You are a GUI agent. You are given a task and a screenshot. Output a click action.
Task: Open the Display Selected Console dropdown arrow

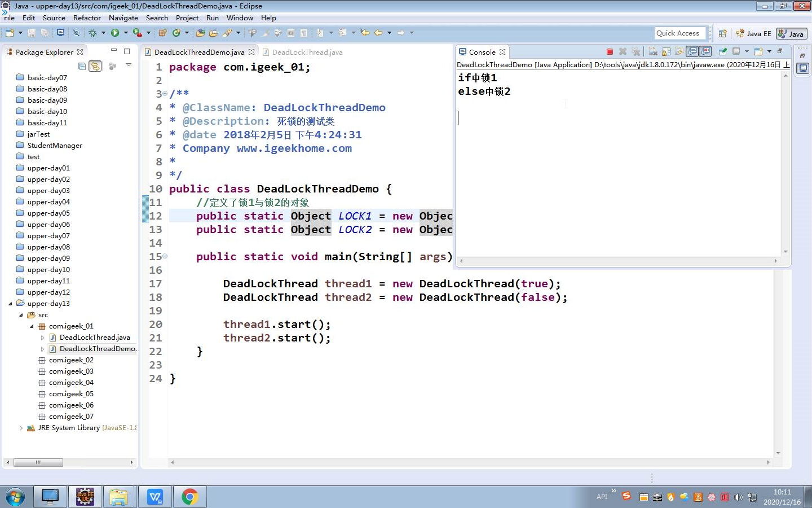pyautogui.click(x=747, y=51)
